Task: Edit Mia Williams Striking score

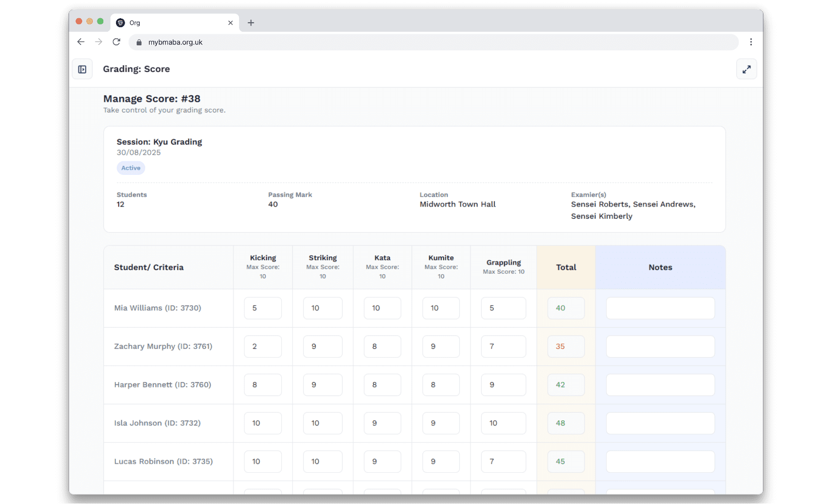Action: tap(323, 308)
